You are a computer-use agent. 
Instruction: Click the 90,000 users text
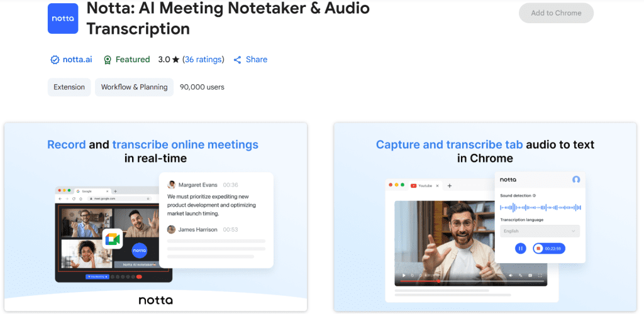(202, 87)
